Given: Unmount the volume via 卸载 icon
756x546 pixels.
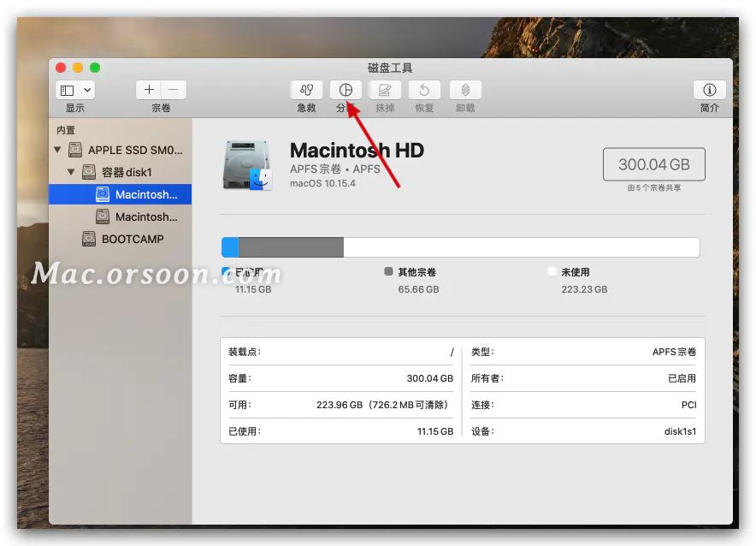Looking at the screenshot, I should [x=464, y=90].
